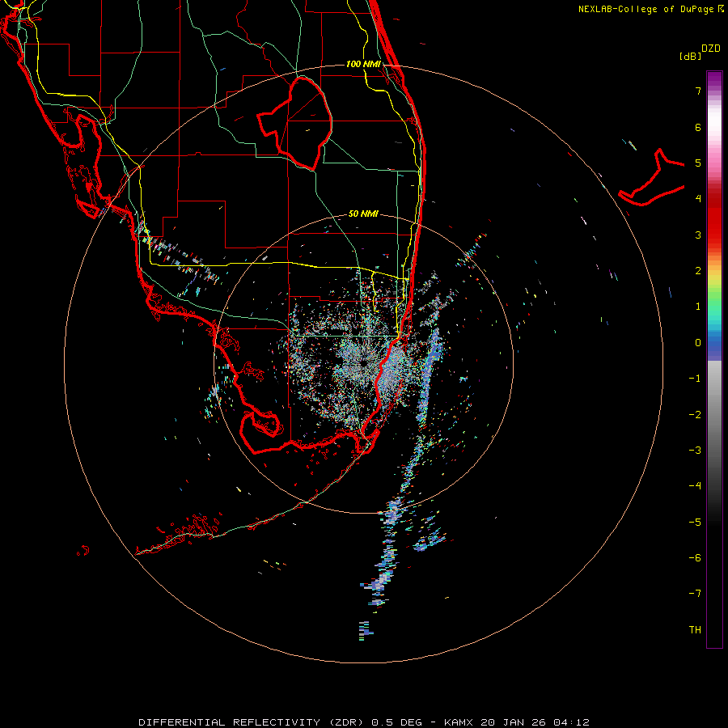The image size is (728, 728).
Task: Click the radar site center at clutter origin
Action: point(363,362)
